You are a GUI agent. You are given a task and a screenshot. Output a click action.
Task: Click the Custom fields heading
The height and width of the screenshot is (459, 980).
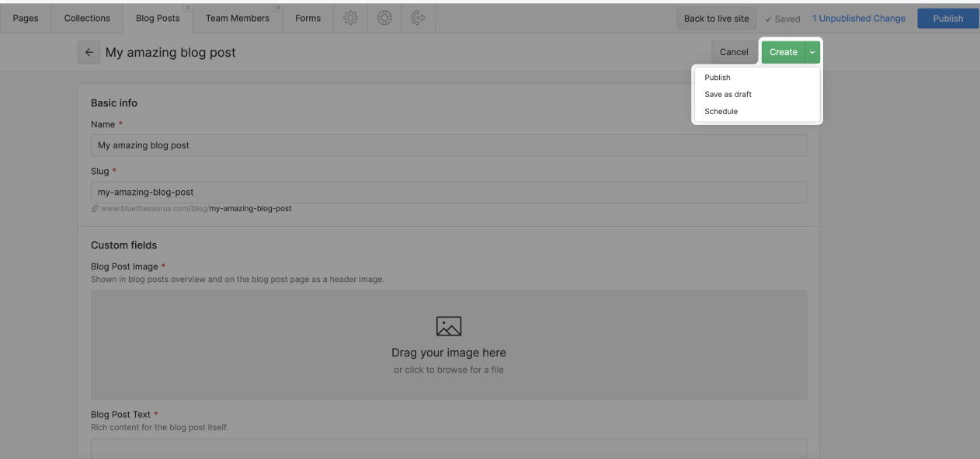(124, 245)
